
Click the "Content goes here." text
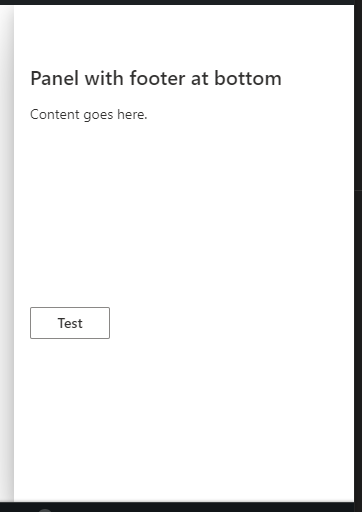point(88,115)
